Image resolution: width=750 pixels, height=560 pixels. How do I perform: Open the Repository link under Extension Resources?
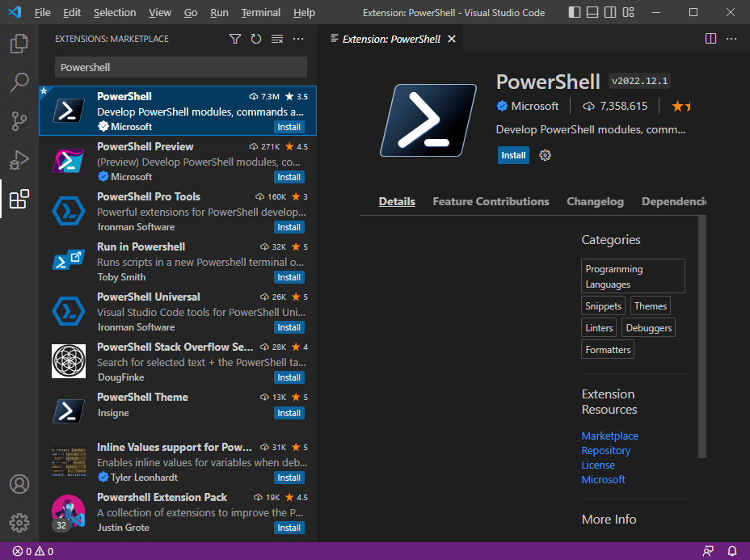(x=606, y=450)
